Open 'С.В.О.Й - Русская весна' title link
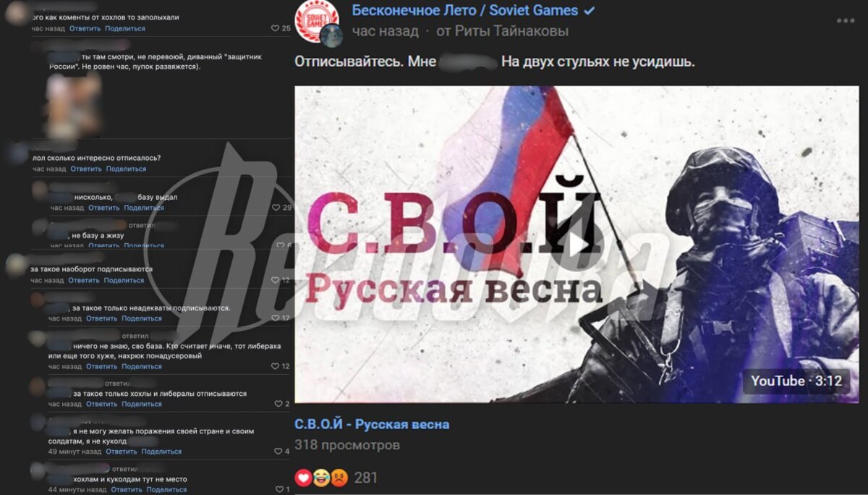This screenshot has height=495, width=868. coord(372,424)
